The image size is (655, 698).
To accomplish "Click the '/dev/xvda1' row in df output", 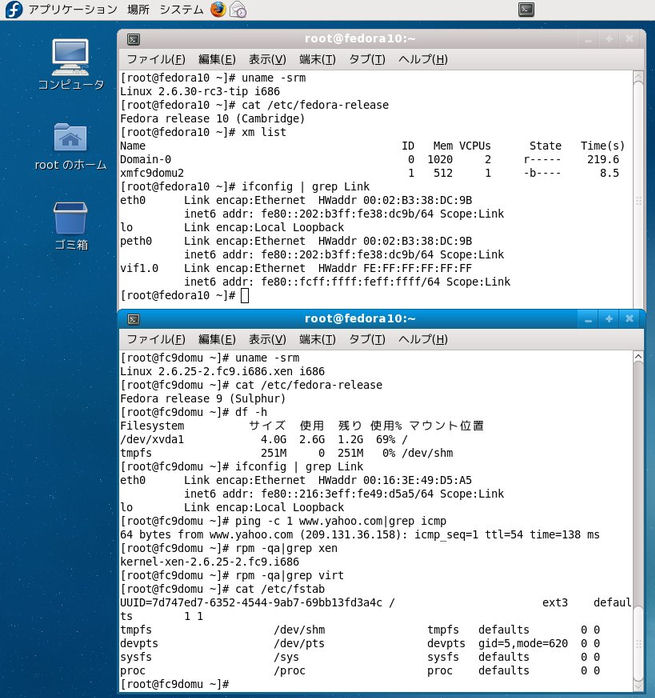I will 264,439.
